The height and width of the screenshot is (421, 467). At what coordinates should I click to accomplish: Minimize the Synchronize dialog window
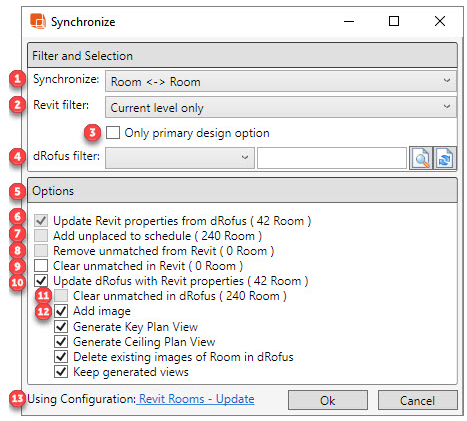tap(349, 22)
